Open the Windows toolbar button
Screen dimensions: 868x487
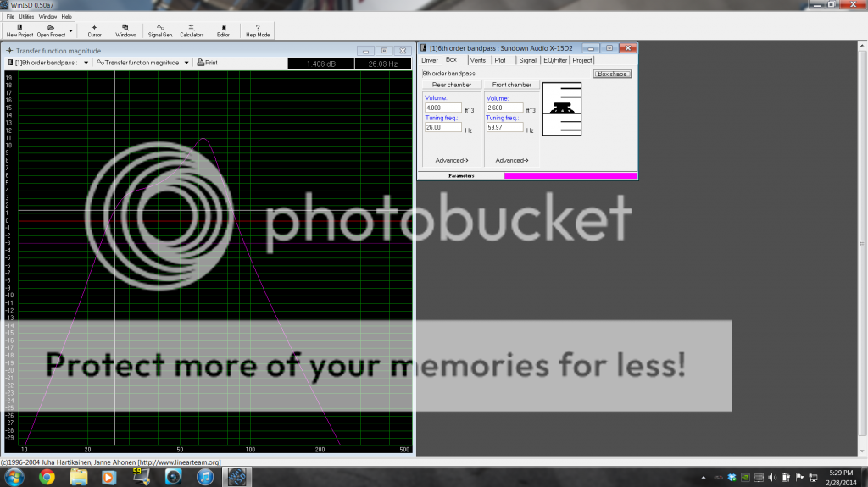[125, 30]
